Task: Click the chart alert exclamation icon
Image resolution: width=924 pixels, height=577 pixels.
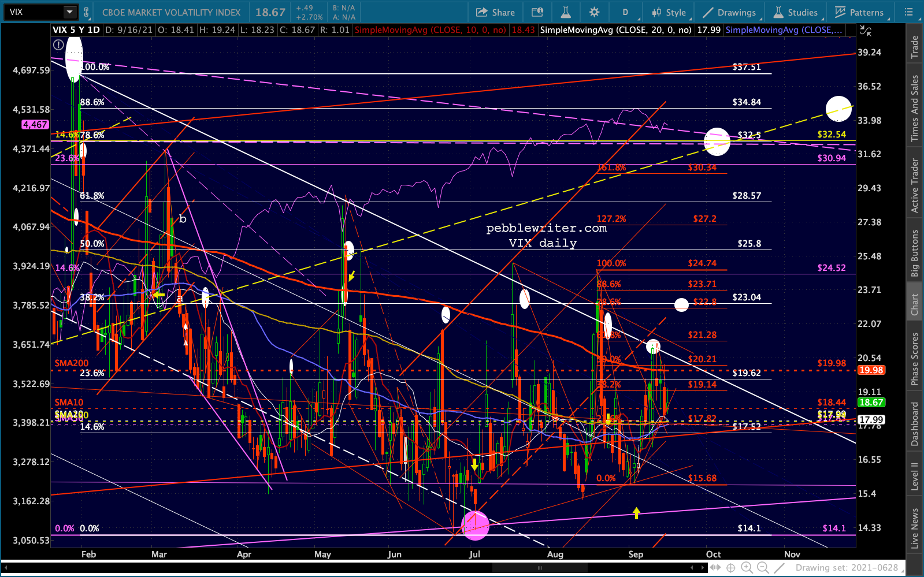Action: point(58,44)
